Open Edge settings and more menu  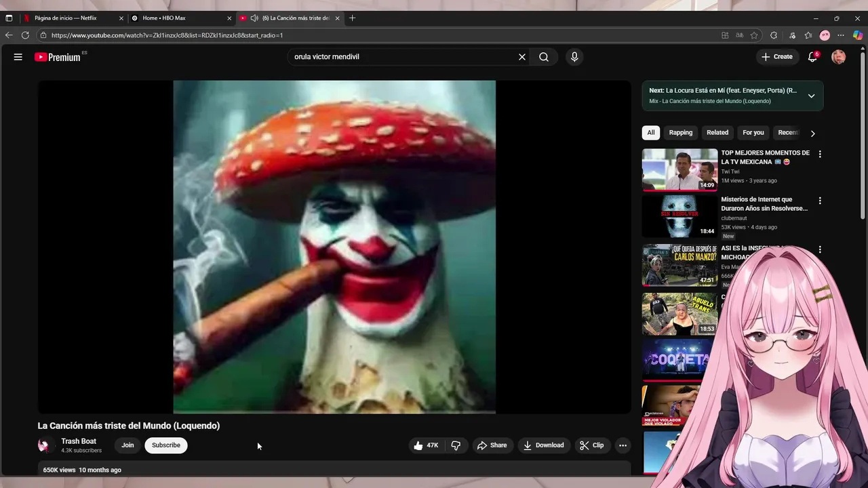(841, 35)
